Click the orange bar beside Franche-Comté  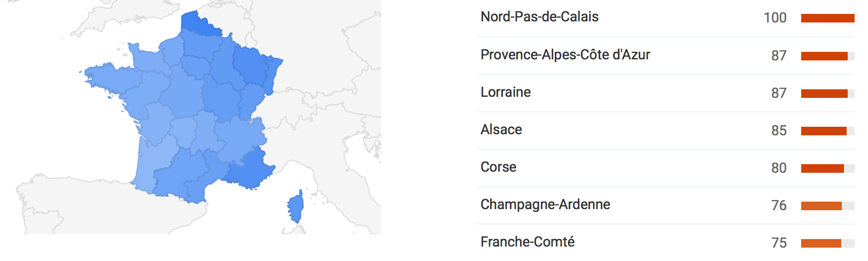[821, 243]
